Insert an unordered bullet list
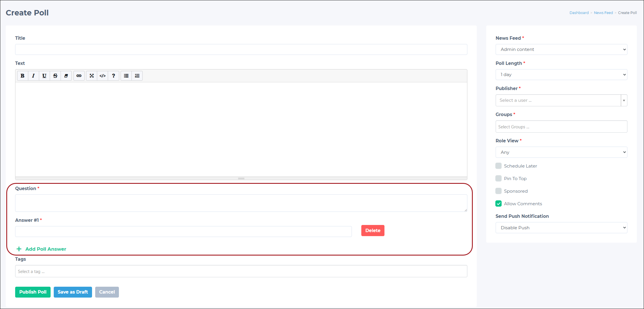The image size is (644, 309). [126, 76]
